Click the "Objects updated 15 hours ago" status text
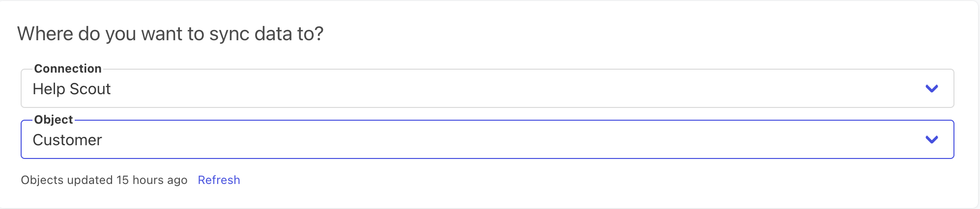 tap(104, 180)
